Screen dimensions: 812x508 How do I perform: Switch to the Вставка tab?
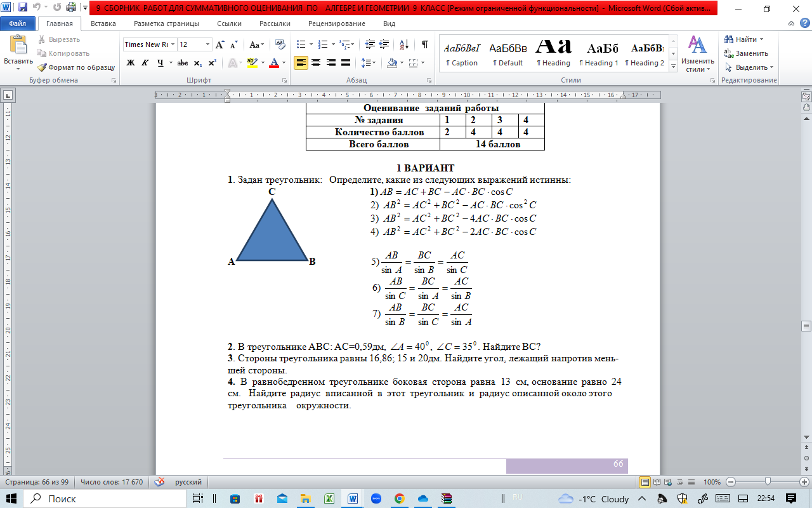click(103, 23)
